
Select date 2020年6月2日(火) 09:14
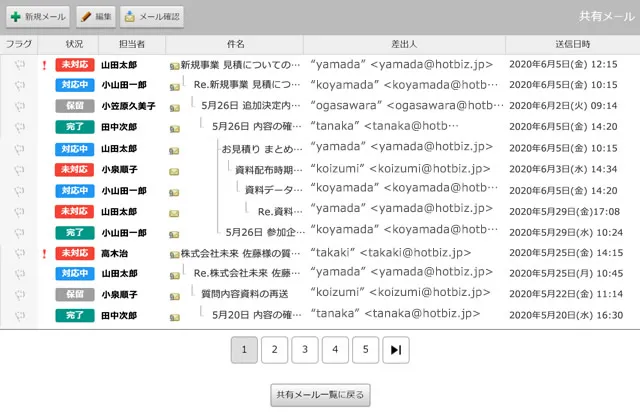(563, 106)
